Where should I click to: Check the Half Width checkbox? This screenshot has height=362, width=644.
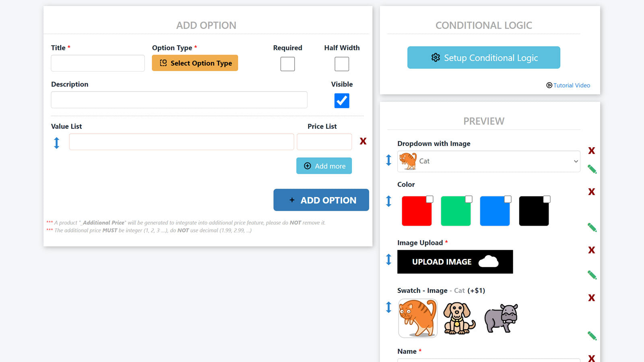click(342, 64)
